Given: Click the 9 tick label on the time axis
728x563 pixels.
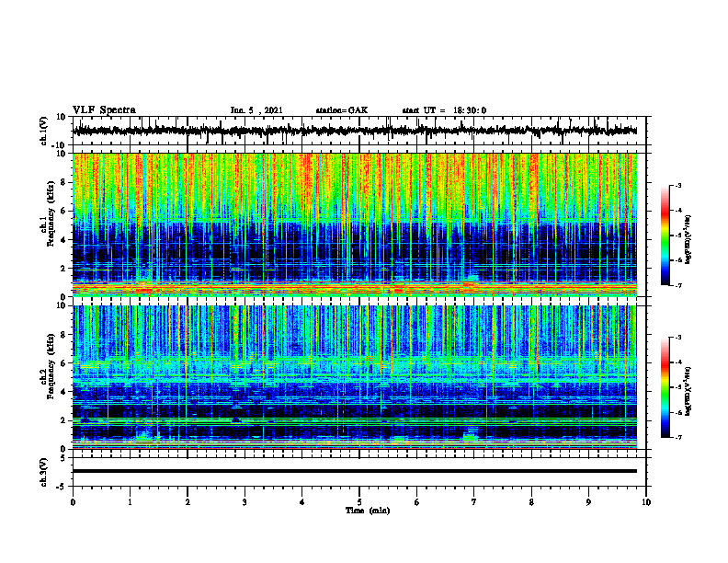Looking at the screenshot, I should coord(588,502).
